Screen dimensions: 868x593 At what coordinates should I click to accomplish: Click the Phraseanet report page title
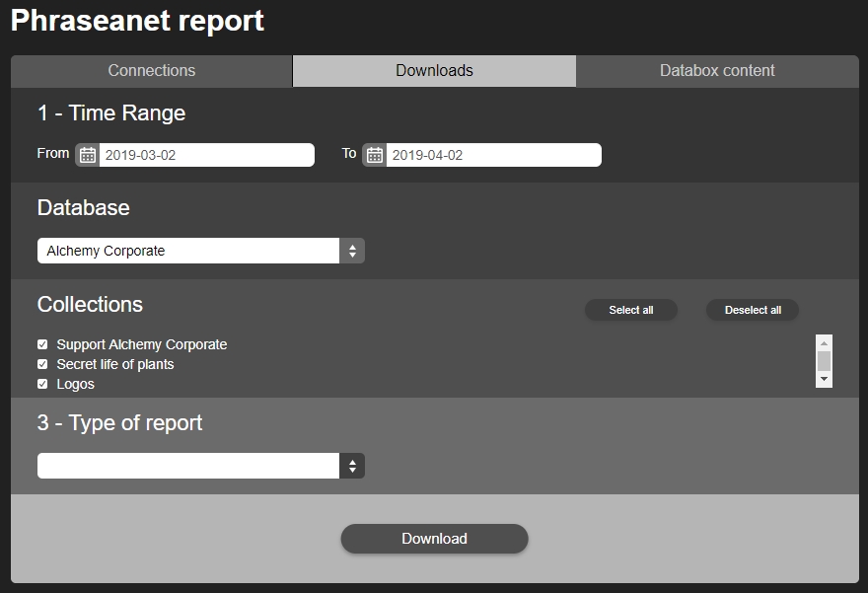pyautogui.click(x=137, y=21)
